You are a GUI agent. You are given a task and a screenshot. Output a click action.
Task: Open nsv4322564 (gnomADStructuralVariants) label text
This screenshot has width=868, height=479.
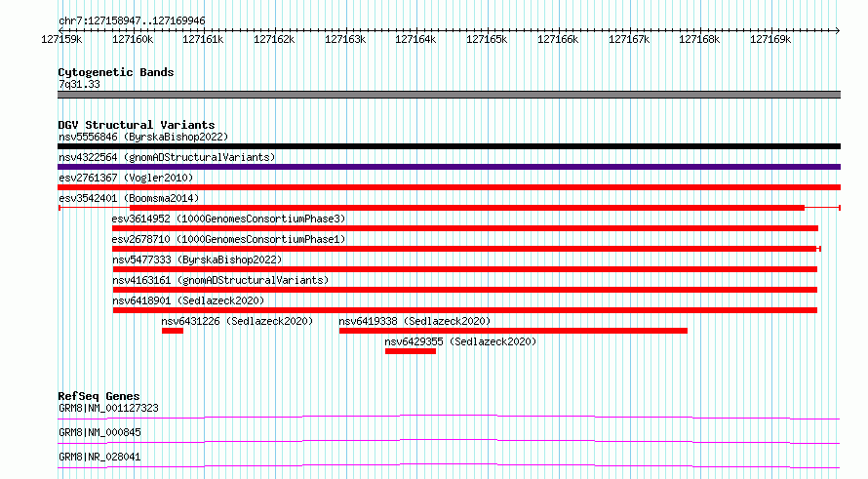[x=167, y=157]
